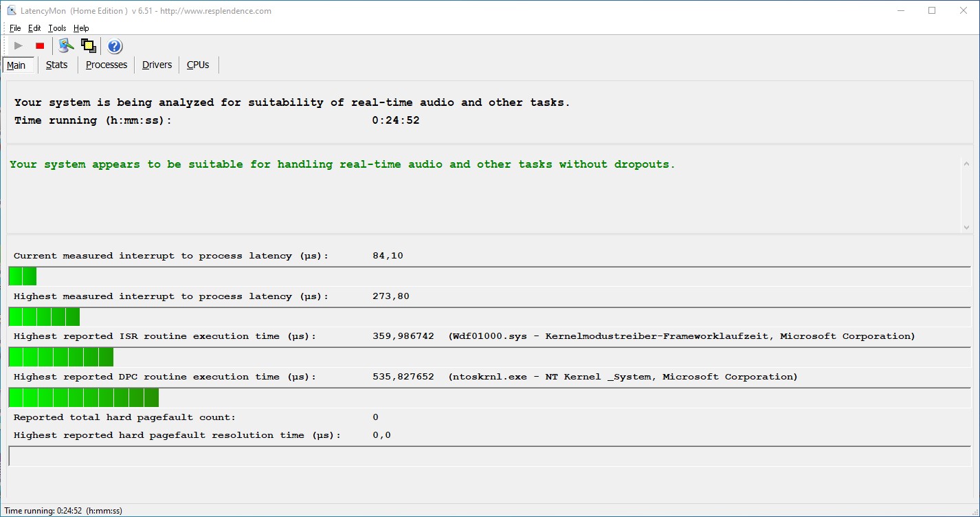Screen dimensions: 980x517
Task: Click 'Reported total hard pagefault count' label
Action: (x=124, y=417)
